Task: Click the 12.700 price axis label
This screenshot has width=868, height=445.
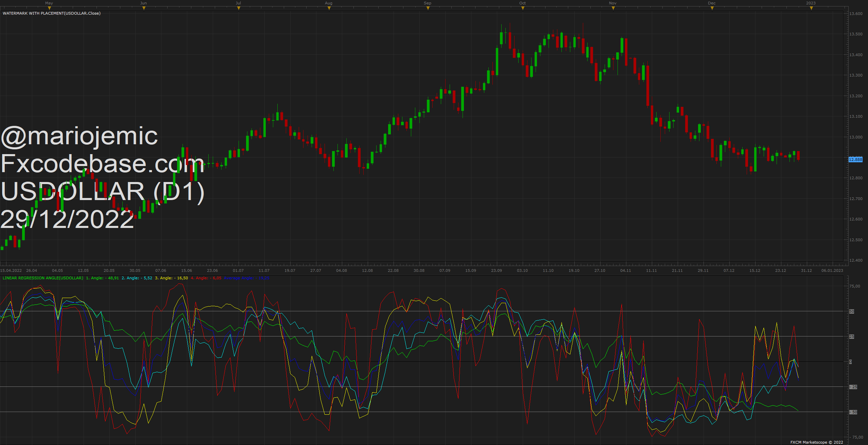Action: (x=856, y=199)
